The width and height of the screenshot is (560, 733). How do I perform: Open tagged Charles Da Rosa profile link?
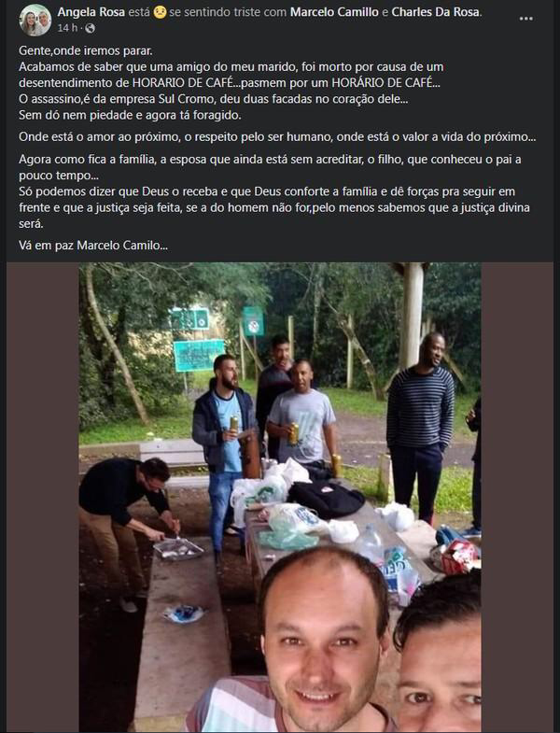click(x=435, y=12)
